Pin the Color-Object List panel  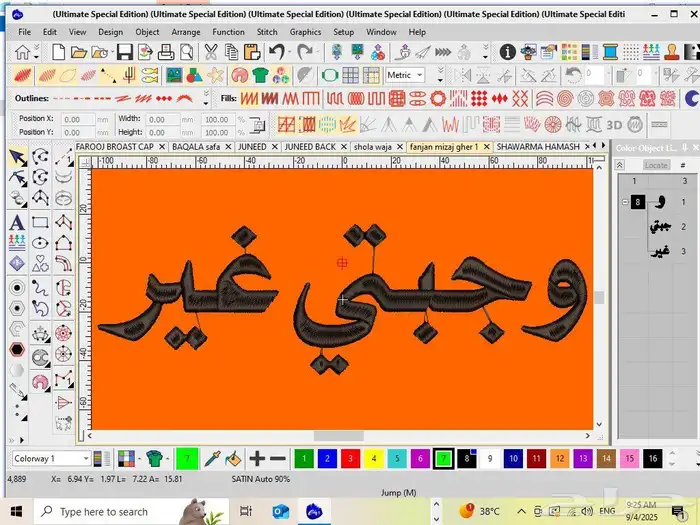point(684,147)
